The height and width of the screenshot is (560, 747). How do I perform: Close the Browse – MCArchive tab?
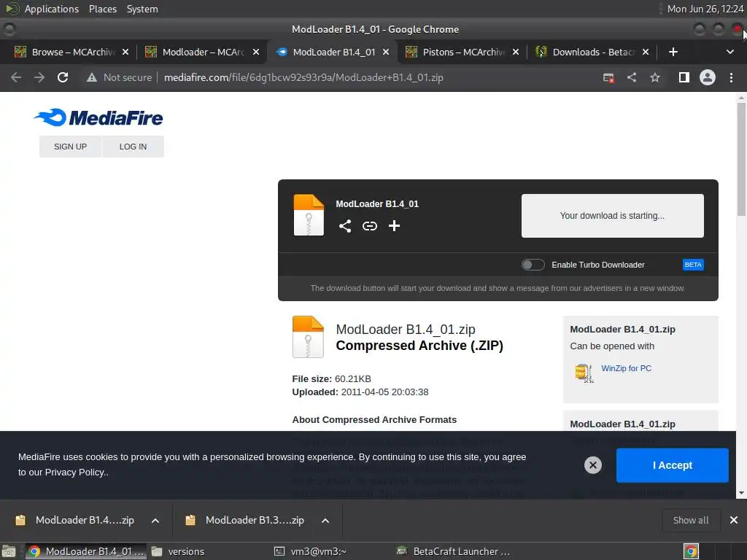tap(125, 52)
